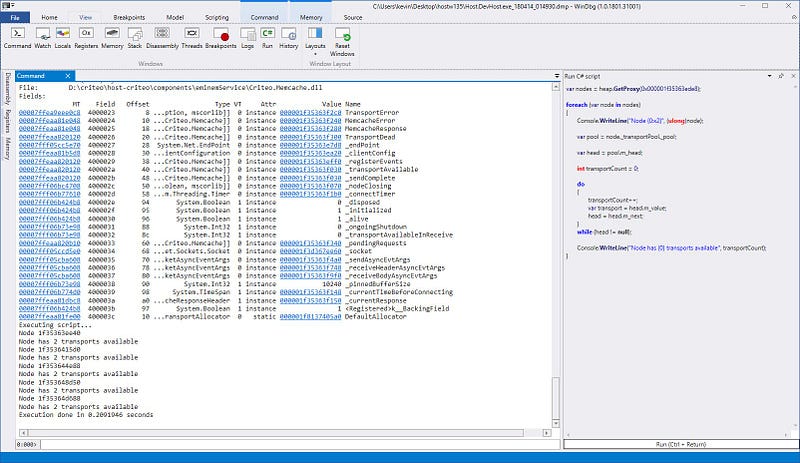The height and width of the screenshot is (463, 800).
Task: Follow the value link for _sendAsyncEvtArgs
Action: pos(310,259)
